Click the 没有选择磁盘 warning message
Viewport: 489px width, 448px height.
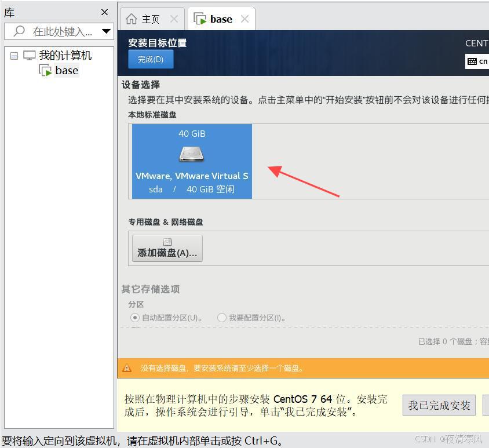coord(222,369)
